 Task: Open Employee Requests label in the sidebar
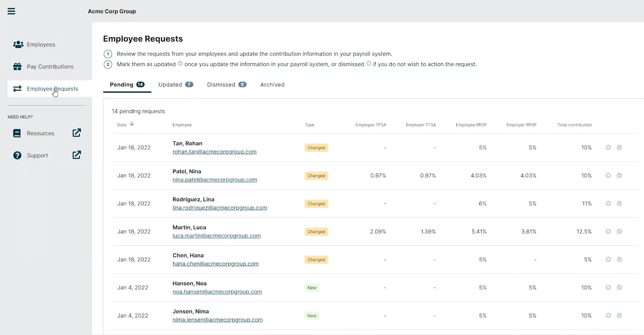coord(52,89)
